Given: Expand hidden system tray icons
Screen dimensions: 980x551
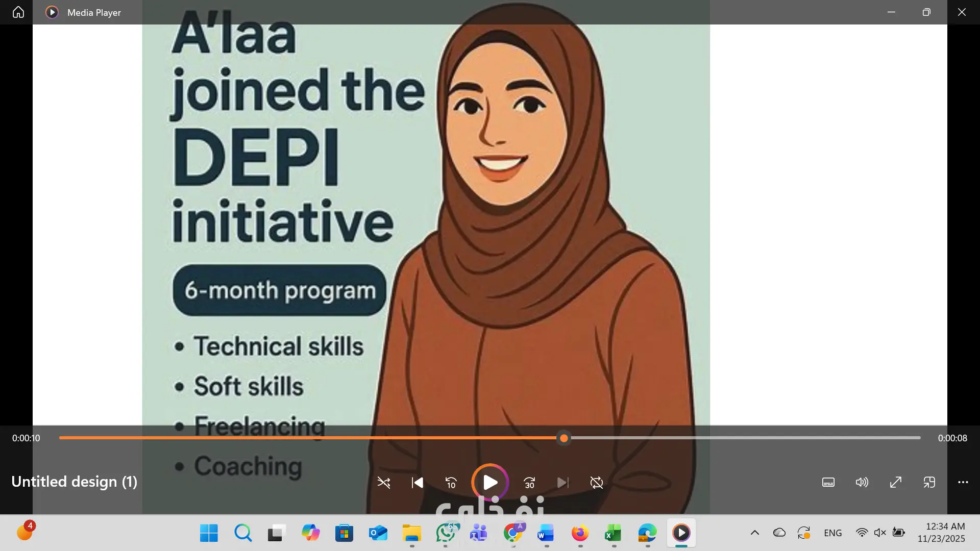Looking at the screenshot, I should 754,533.
